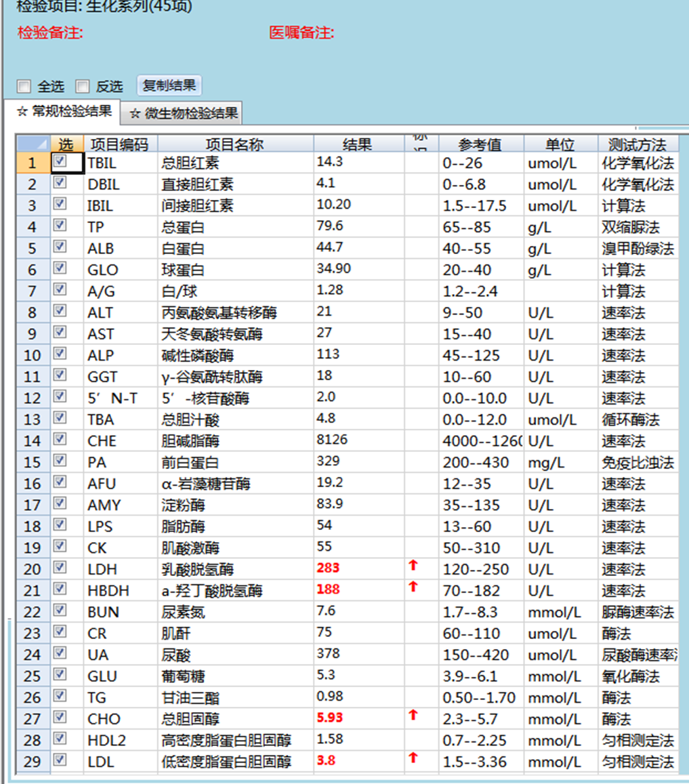Click the up-arrow flag in LDL row
The height and width of the screenshot is (784, 689).
click(x=413, y=758)
